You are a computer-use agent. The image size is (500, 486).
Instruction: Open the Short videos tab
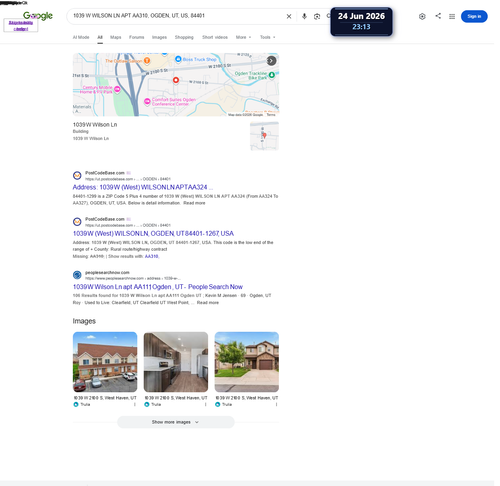tap(215, 37)
